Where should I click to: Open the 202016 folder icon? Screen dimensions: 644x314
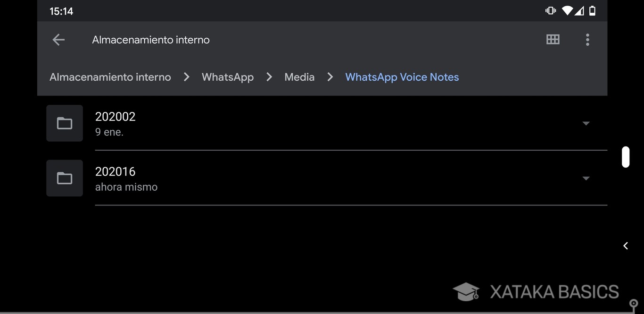click(x=64, y=178)
